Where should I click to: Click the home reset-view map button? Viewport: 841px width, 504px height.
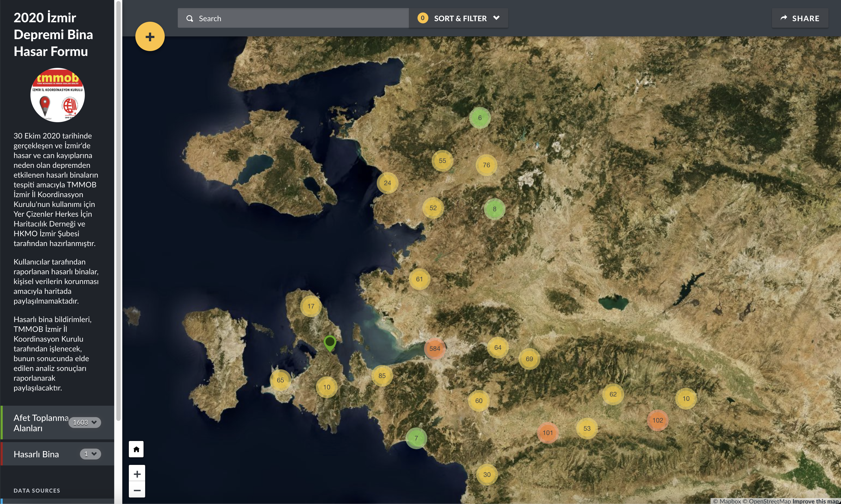pos(136,449)
